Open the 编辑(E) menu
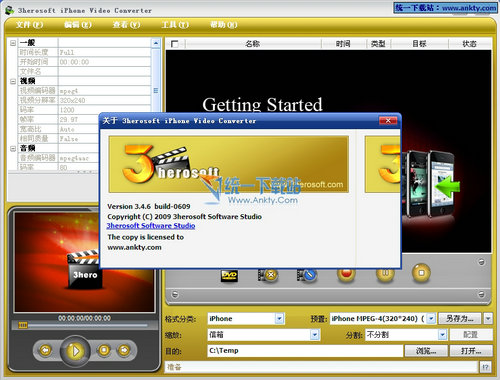The height and width of the screenshot is (380, 500). click(x=78, y=25)
